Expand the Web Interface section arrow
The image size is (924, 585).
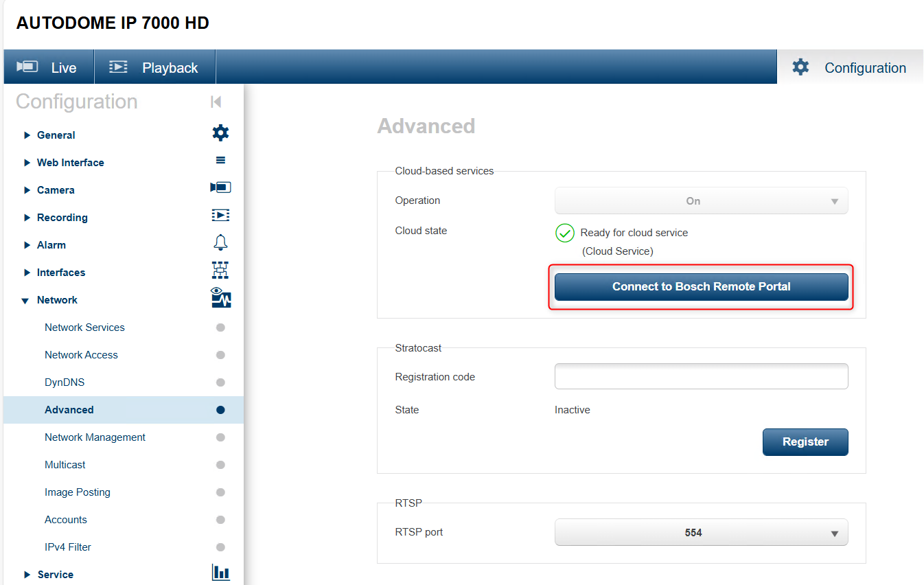click(27, 163)
